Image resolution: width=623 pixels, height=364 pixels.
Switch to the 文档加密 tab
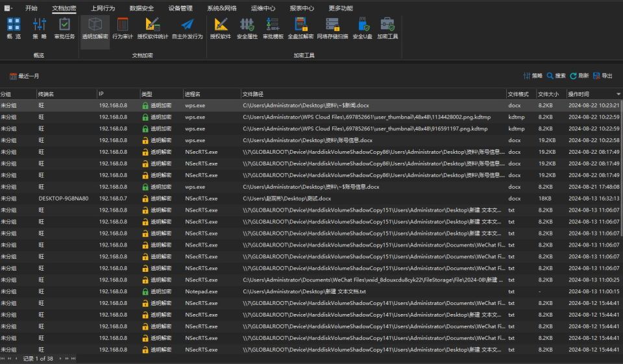point(64,8)
